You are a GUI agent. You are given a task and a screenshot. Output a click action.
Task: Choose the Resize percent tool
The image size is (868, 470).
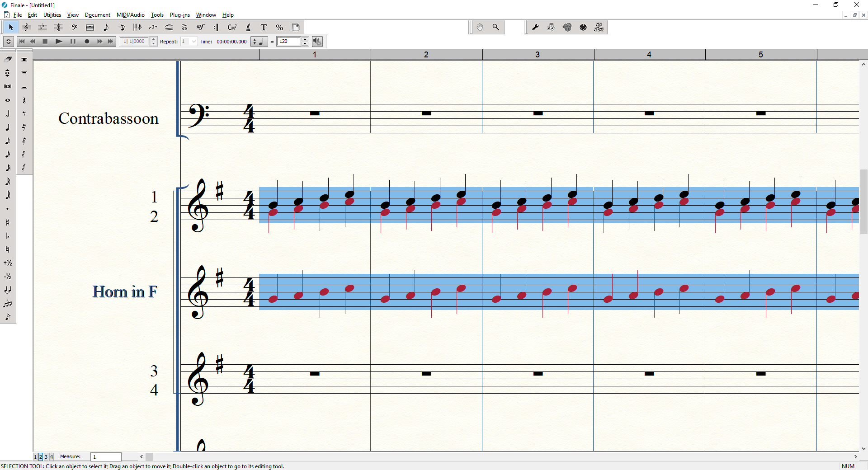coord(279,28)
